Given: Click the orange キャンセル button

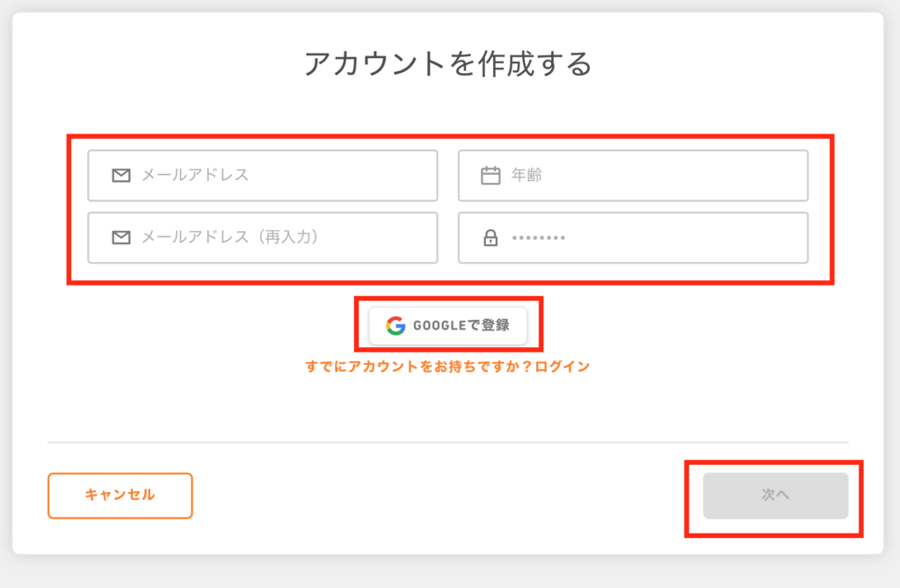Looking at the screenshot, I should tap(120, 496).
